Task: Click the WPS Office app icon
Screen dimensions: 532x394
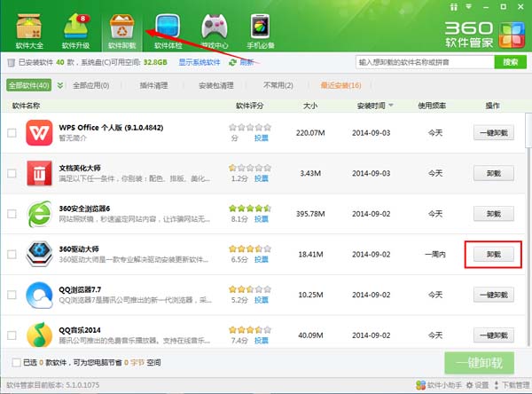Action: 38,132
